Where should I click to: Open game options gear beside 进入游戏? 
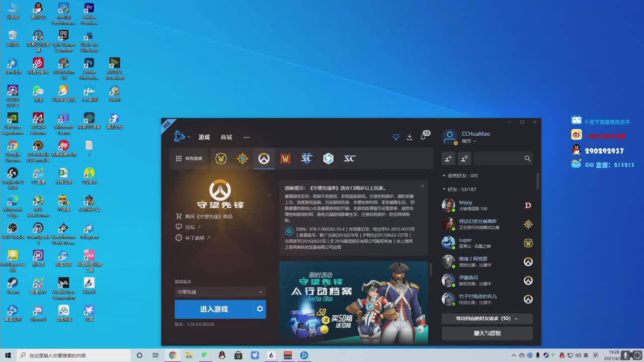click(260, 309)
